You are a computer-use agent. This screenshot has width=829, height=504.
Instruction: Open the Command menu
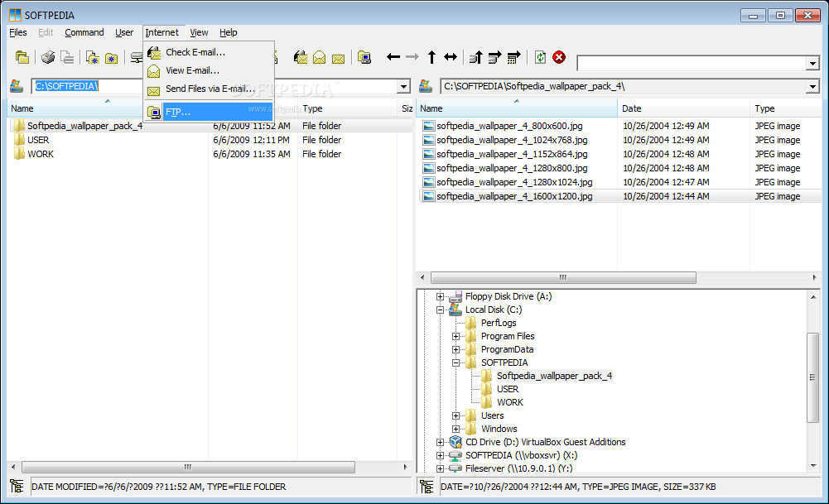tap(84, 32)
